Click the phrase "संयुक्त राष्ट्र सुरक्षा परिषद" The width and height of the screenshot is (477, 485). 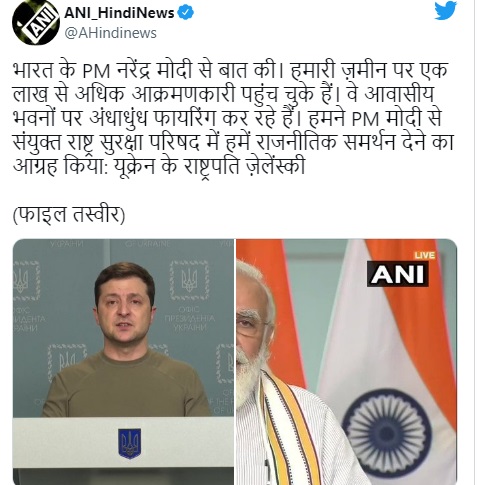click(106, 142)
